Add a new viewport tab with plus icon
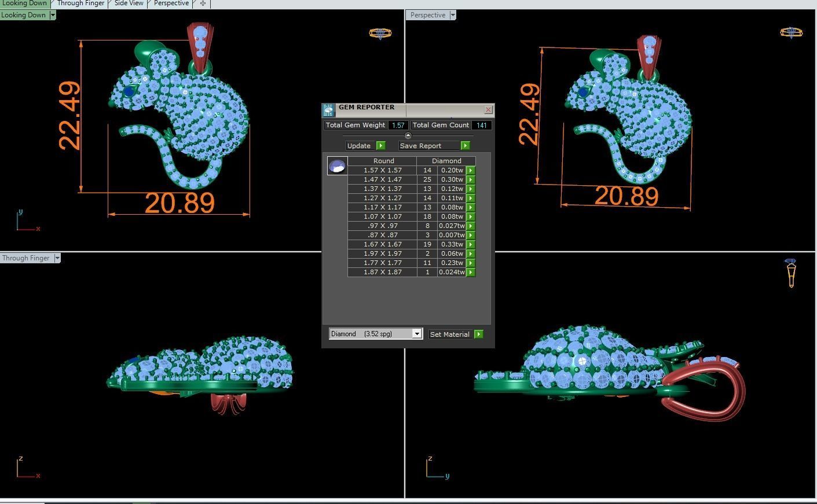This screenshot has width=817, height=504. [x=203, y=3]
